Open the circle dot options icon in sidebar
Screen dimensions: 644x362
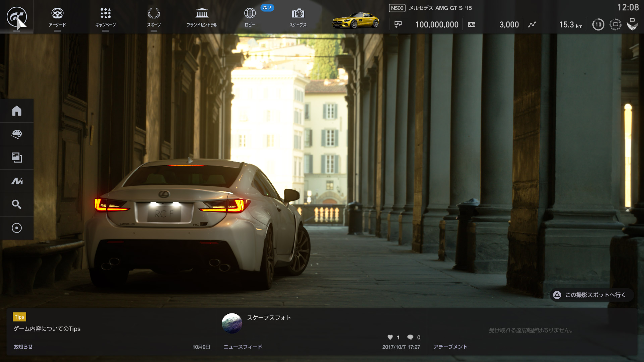(x=17, y=228)
